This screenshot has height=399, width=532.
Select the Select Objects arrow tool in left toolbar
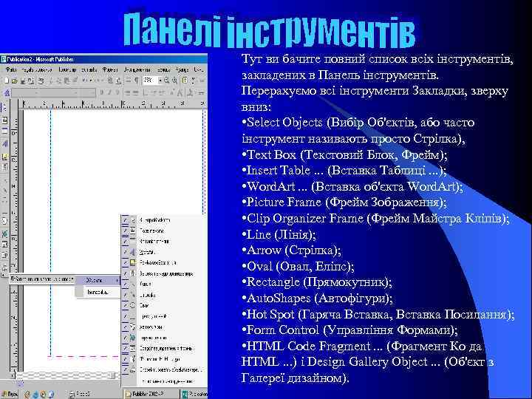coord(4,108)
